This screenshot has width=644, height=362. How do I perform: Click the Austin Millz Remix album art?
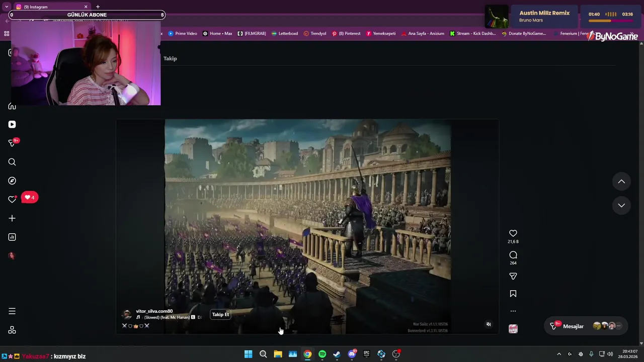(x=497, y=17)
